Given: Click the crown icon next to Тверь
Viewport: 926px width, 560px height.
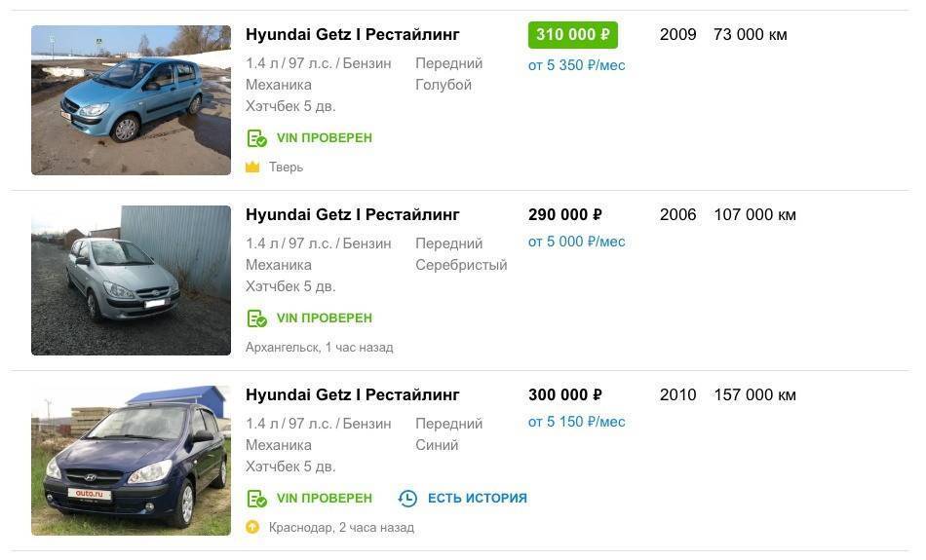Looking at the screenshot, I should click(x=252, y=168).
